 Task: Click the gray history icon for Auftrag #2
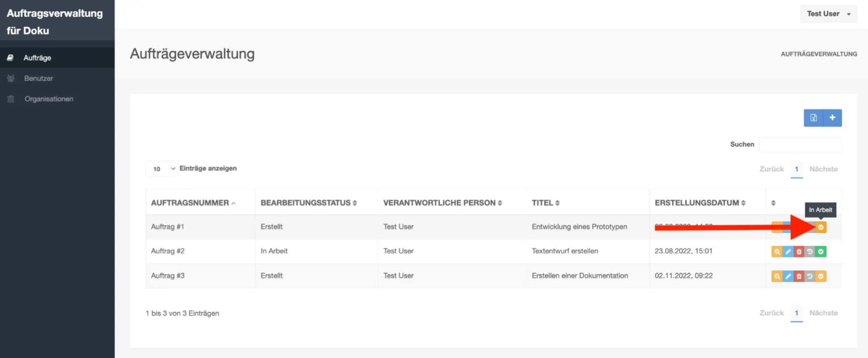(810, 252)
